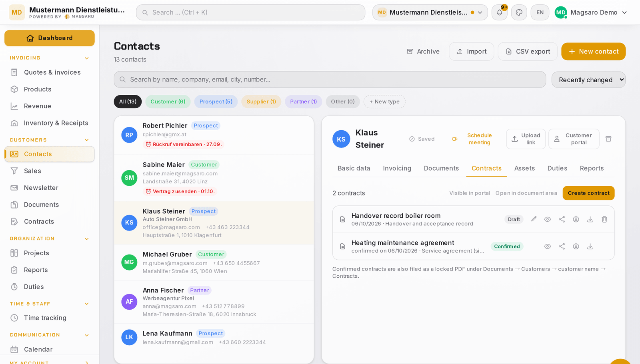
Task: Share the Handover record boiler room contract
Action: pyautogui.click(x=562, y=219)
